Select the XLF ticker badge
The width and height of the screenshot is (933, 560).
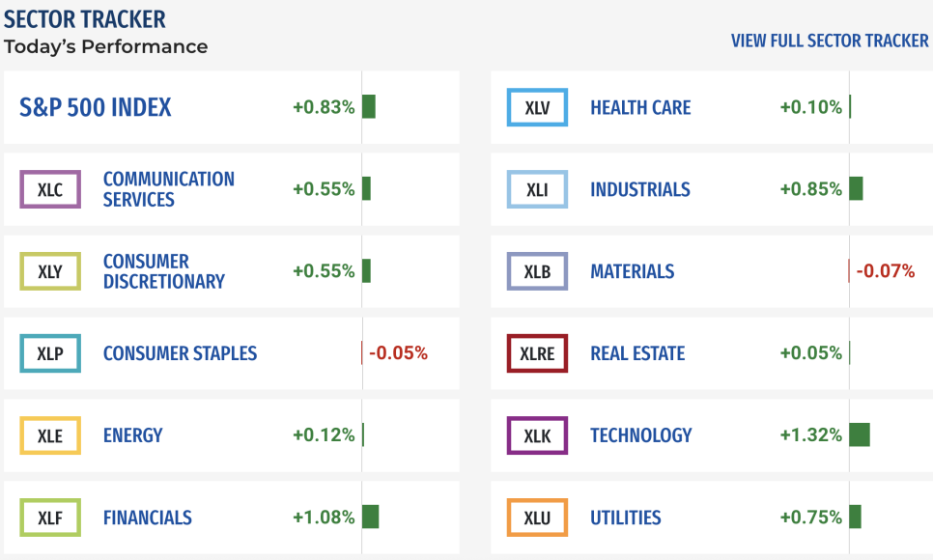pyautogui.click(x=50, y=518)
